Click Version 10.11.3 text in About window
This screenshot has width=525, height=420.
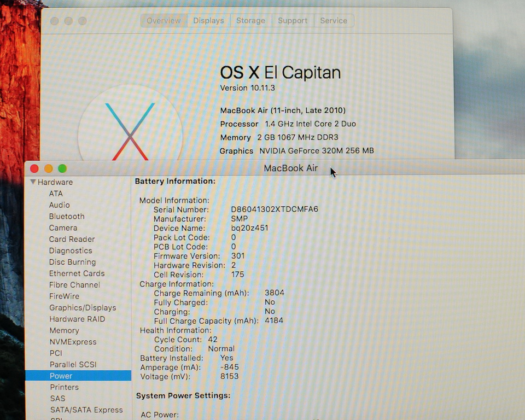[247, 87]
